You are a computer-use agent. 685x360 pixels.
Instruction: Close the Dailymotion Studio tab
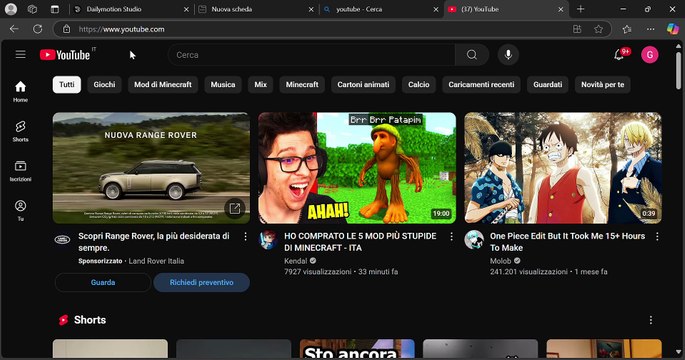click(x=186, y=9)
